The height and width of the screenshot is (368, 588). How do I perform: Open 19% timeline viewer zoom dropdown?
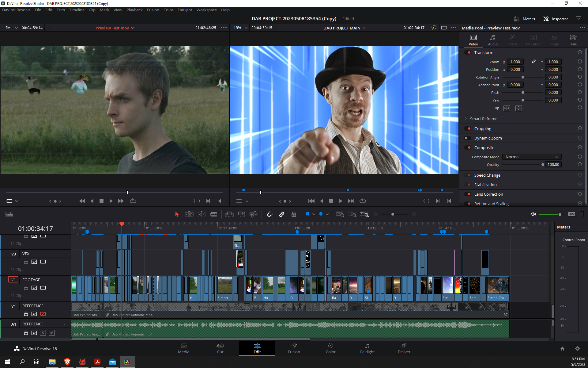point(241,28)
